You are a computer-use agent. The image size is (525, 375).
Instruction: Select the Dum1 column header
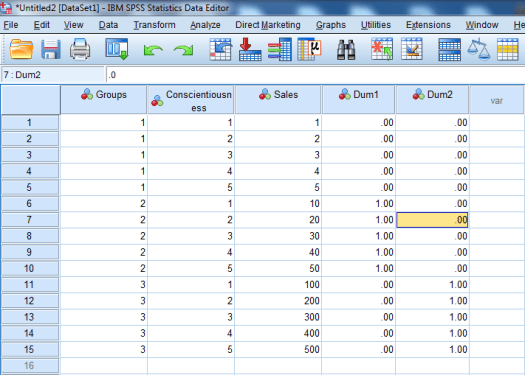tap(359, 100)
